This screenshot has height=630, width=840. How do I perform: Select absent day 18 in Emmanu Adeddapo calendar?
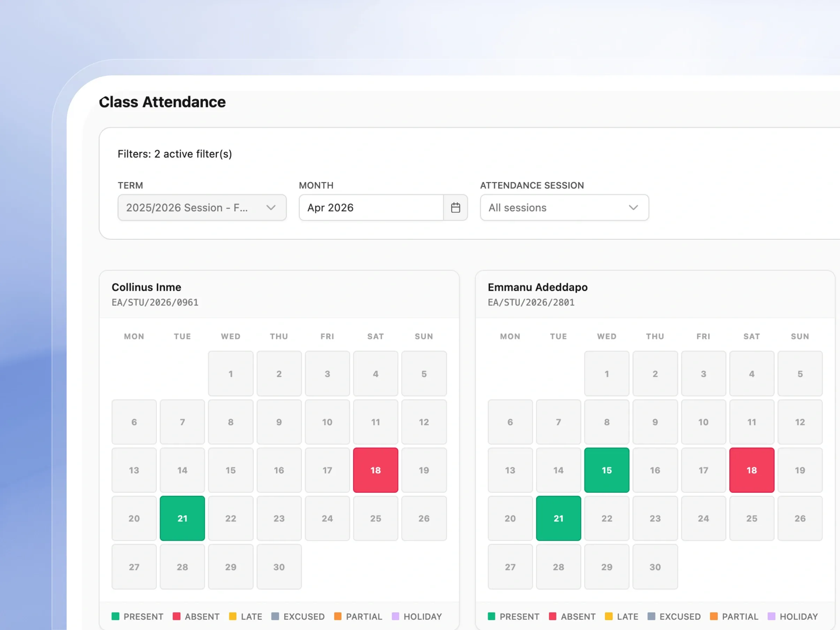751,470
